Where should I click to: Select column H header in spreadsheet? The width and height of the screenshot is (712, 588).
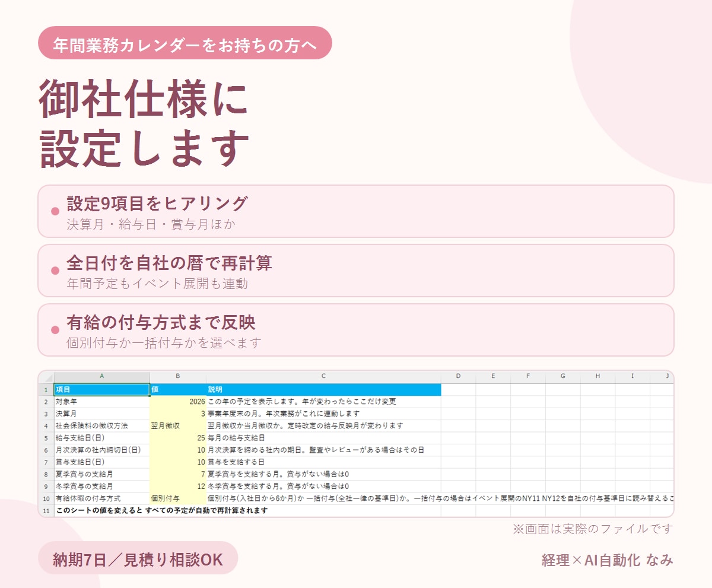coord(597,376)
